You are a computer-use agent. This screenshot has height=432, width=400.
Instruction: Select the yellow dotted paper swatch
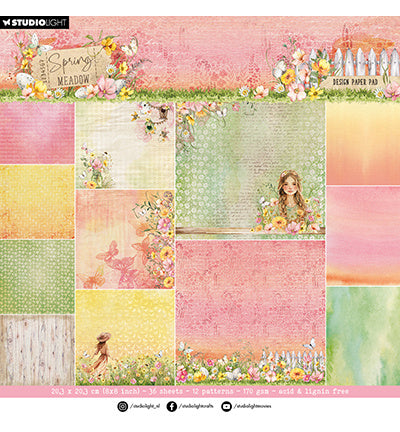point(37,202)
